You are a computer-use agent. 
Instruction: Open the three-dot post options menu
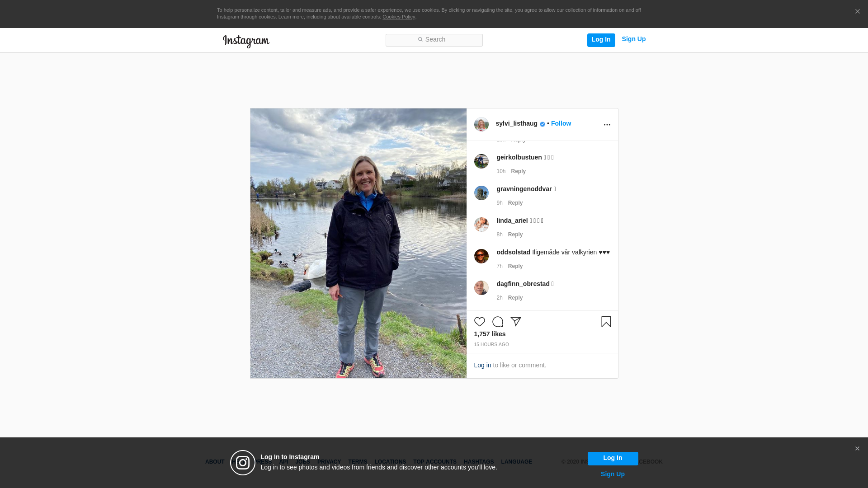(x=607, y=125)
